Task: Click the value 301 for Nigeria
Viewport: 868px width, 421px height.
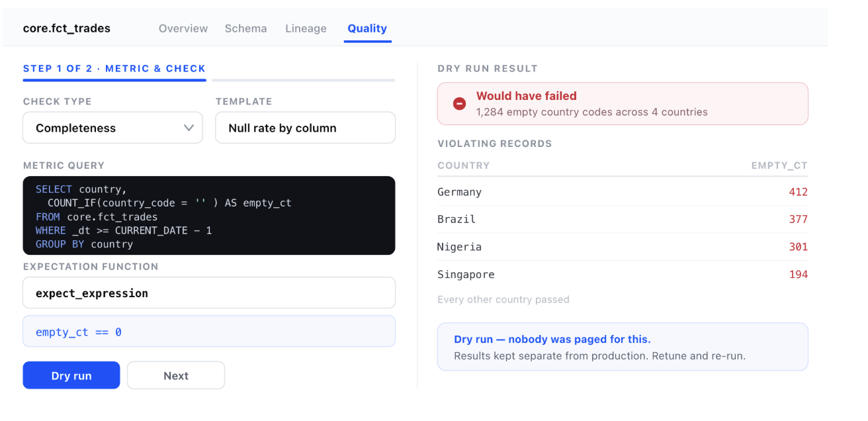Action: [x=799, y=247]
